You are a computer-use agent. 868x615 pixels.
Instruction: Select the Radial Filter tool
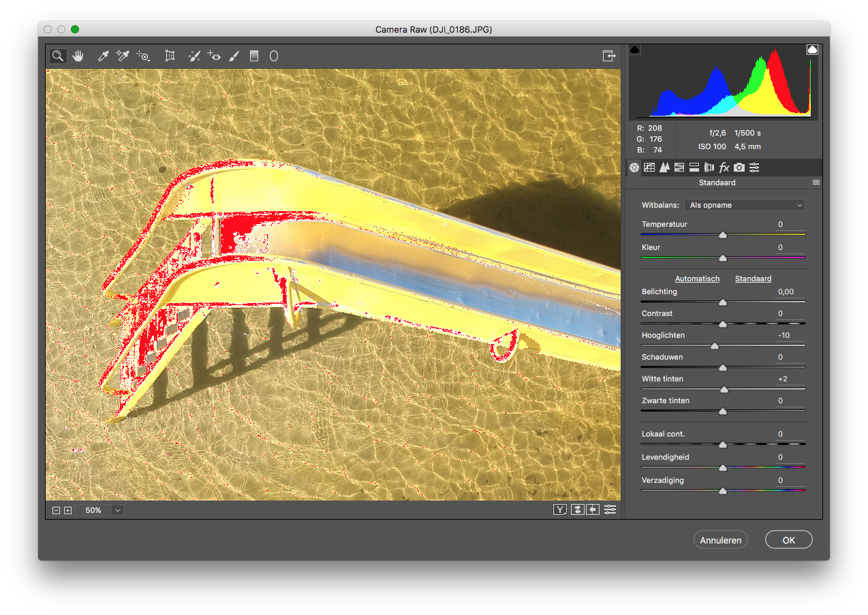[x=274, y=57]
